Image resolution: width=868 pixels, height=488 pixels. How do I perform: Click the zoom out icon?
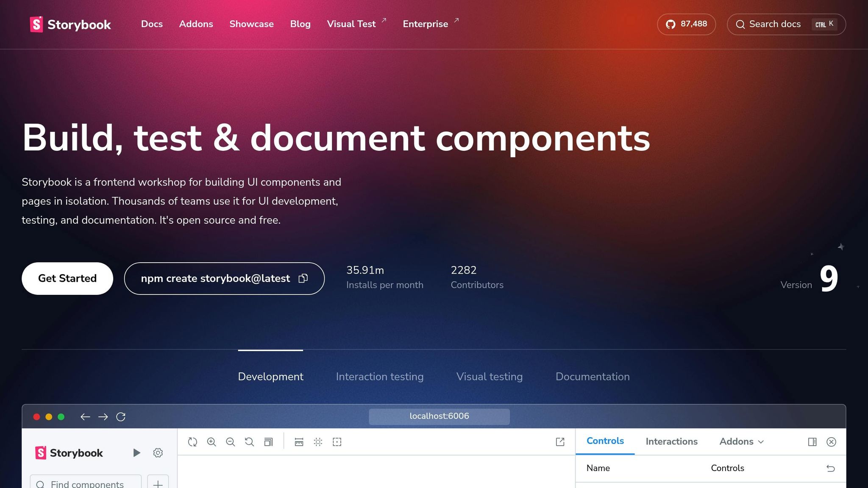(231, 442)
